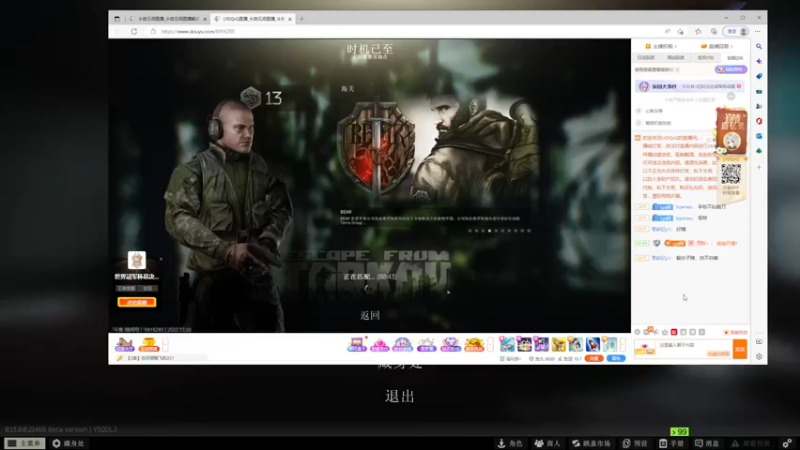This screenshot has width=800, height=450.
Task: Click the browser profile login button
Action: [x=737, y=32]
